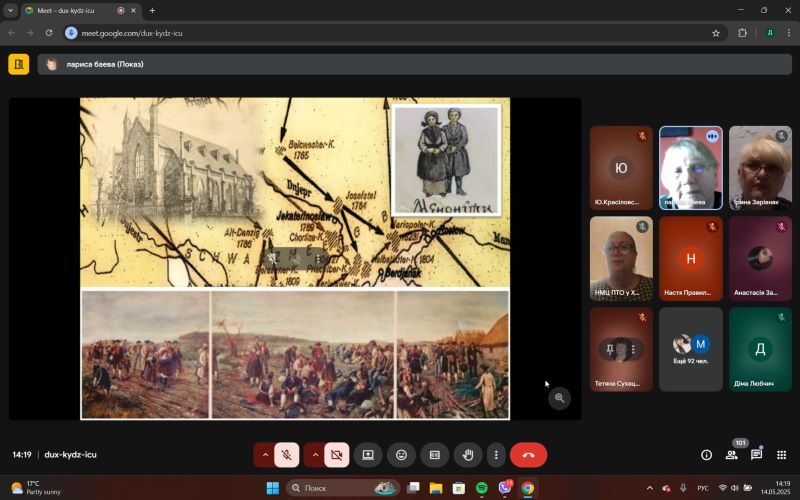Open meeting details info icon
Viewport: 800px width, 500px height.
pyautogui.click(x=707, y=455)
